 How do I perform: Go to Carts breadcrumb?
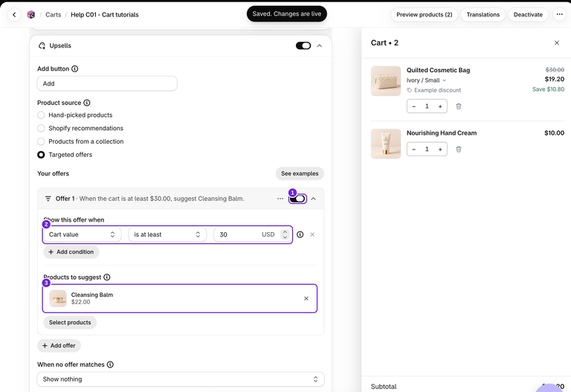(x=54, y=15)
